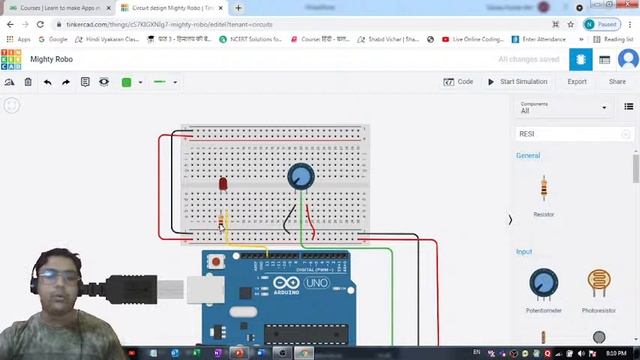640x360 pixels.
Task: Select the Potentiometer component
Action: point(544,290)
